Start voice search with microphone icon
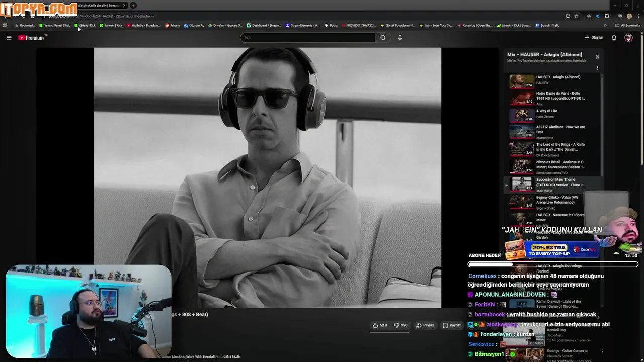Image resolution: width=644 pixels, height=362 pixels. click(x=400, y=38)
